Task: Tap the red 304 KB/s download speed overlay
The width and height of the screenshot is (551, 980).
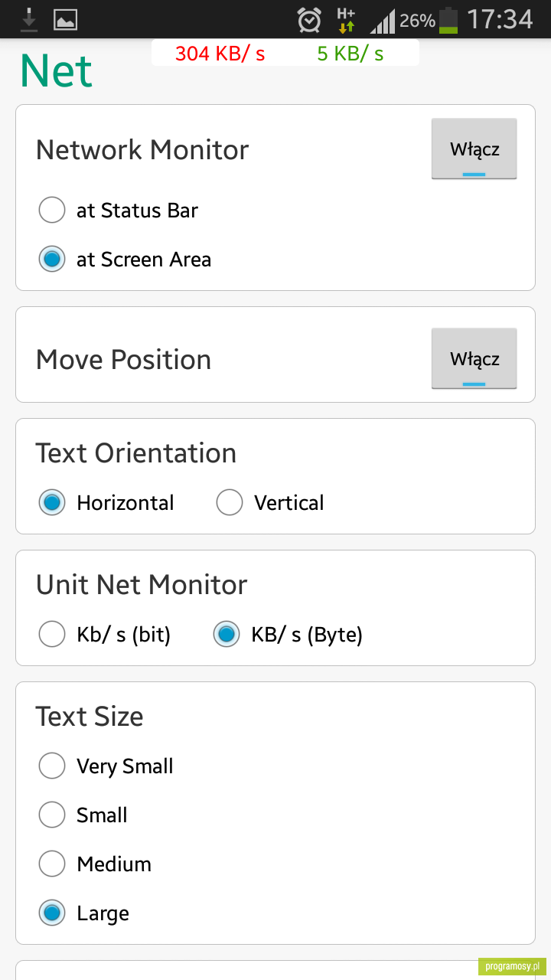Action: click(220, 54)
